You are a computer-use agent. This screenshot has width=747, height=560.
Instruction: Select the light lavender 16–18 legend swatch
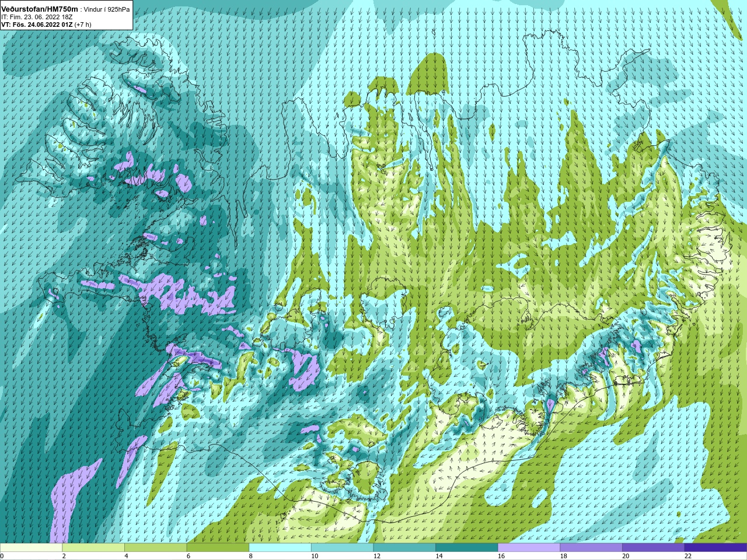(x=529, y=547)
